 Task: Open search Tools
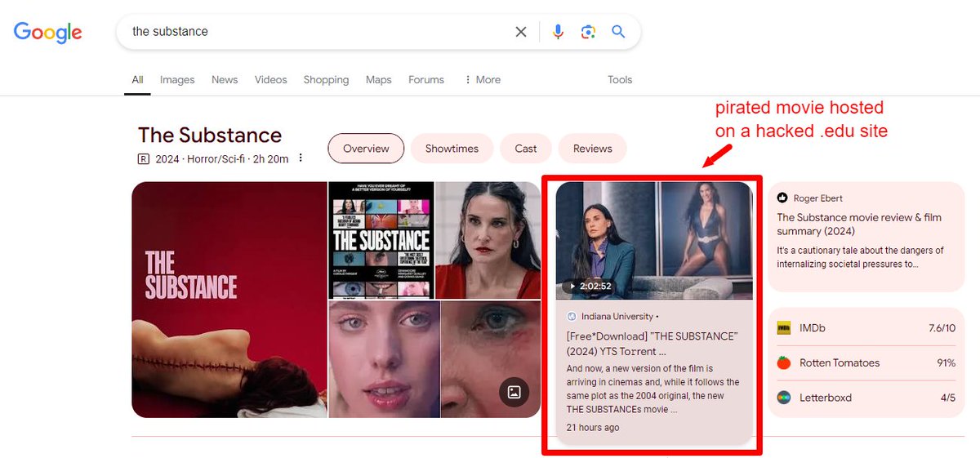[x=620, y=80]
